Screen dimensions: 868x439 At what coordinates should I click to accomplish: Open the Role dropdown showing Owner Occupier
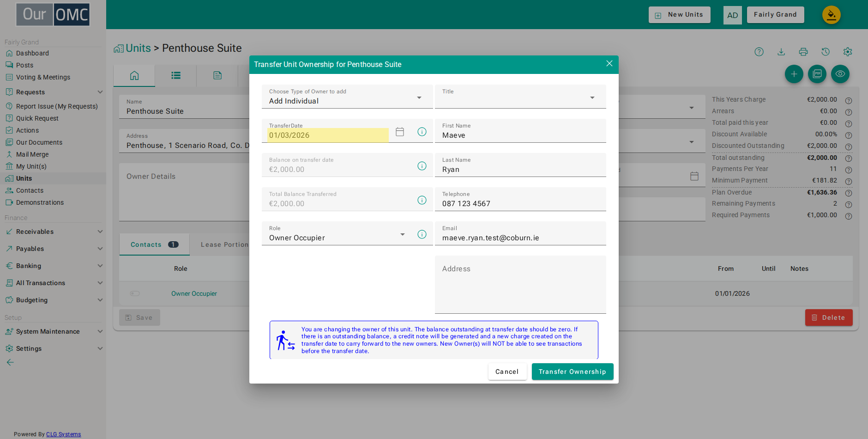(338, 233)
